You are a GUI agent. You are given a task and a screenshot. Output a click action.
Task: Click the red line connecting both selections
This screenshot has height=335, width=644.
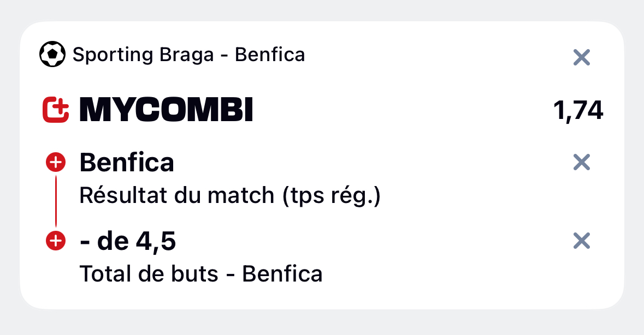tap(56, 201)
